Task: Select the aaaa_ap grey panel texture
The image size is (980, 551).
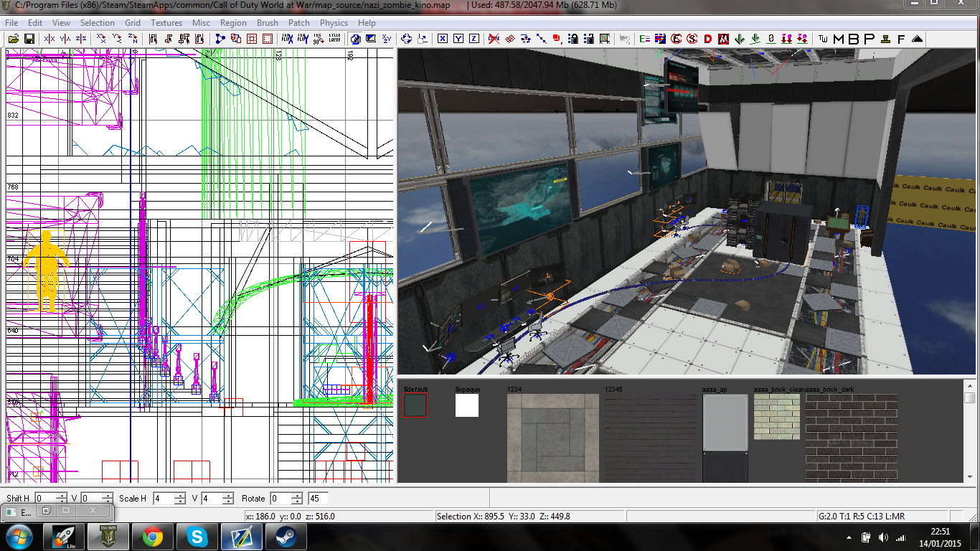Action: [x=725, y=438]
